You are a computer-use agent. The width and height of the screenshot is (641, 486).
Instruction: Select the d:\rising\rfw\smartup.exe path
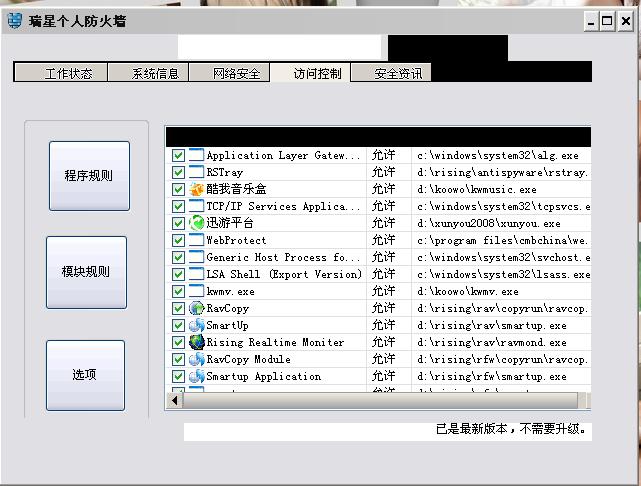(492, 376)
